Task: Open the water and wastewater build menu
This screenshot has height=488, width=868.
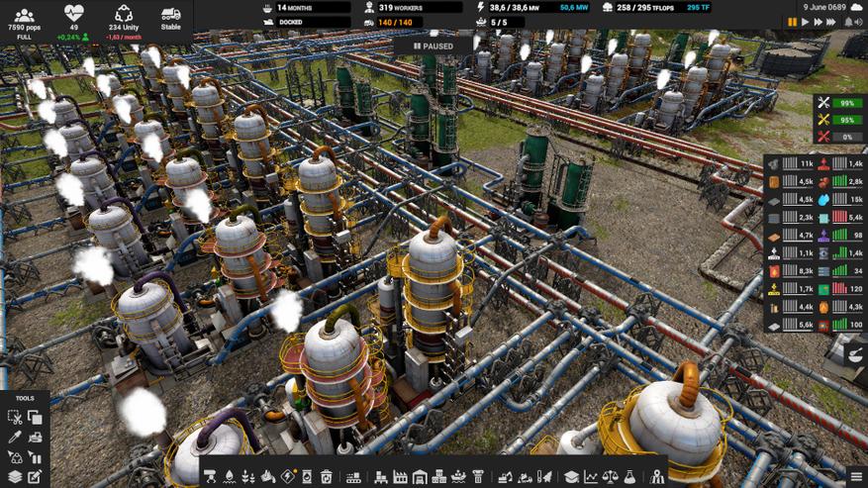Action: coord(230,476)
